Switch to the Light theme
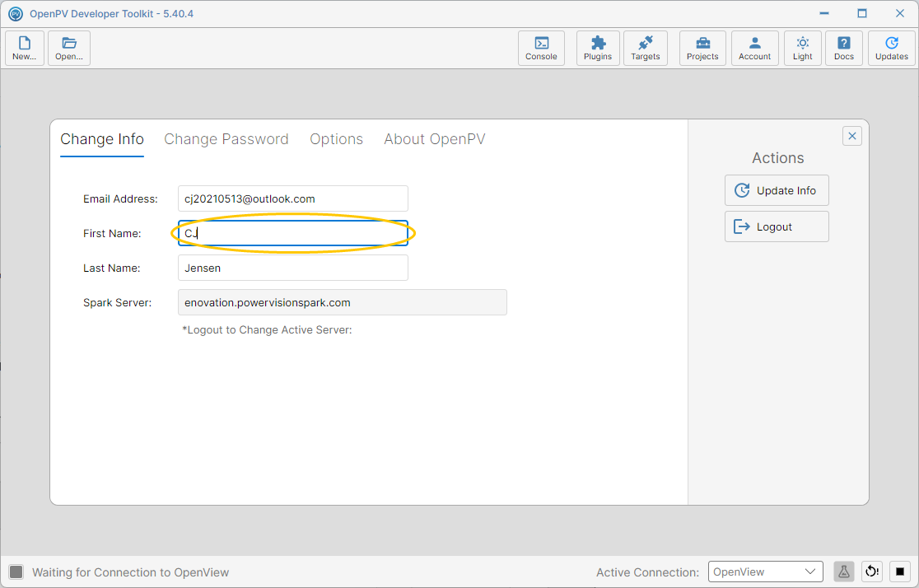This screenshot has height=588, width=919. pyautogui.click(x=803, y=48)
